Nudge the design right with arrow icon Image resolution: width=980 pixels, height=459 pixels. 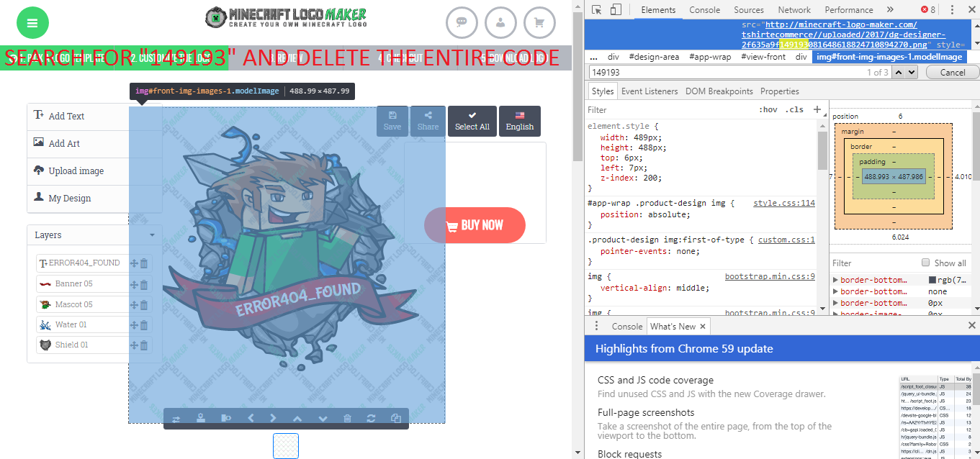coord(273,419)
